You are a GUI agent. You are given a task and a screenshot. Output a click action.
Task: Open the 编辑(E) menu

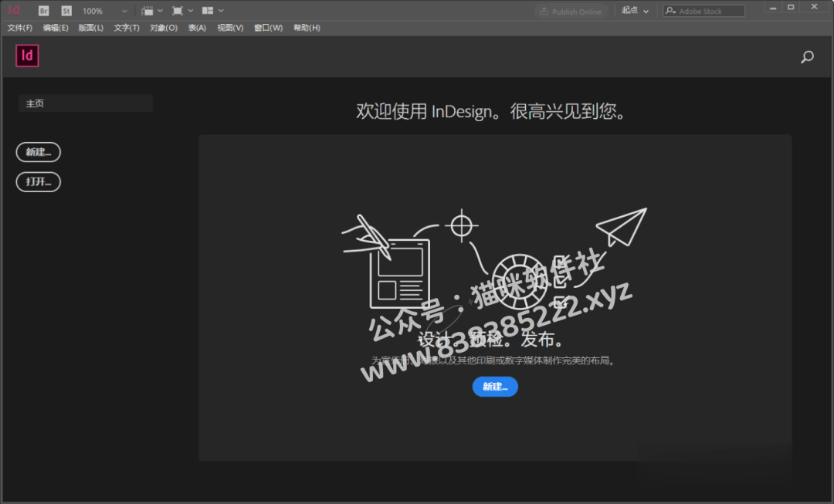click(56, 28)
